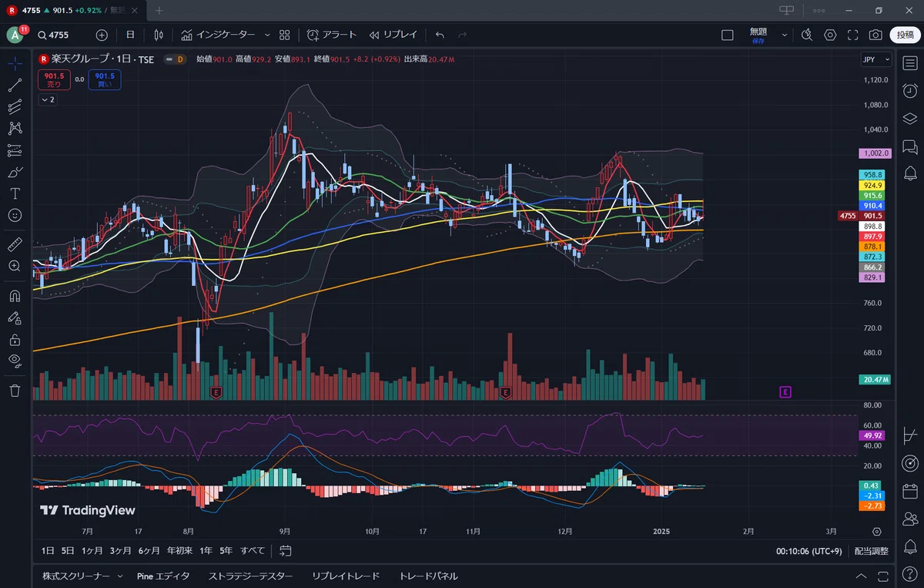
Task: Open the pattern drawing tools
Action: [15, 129]
